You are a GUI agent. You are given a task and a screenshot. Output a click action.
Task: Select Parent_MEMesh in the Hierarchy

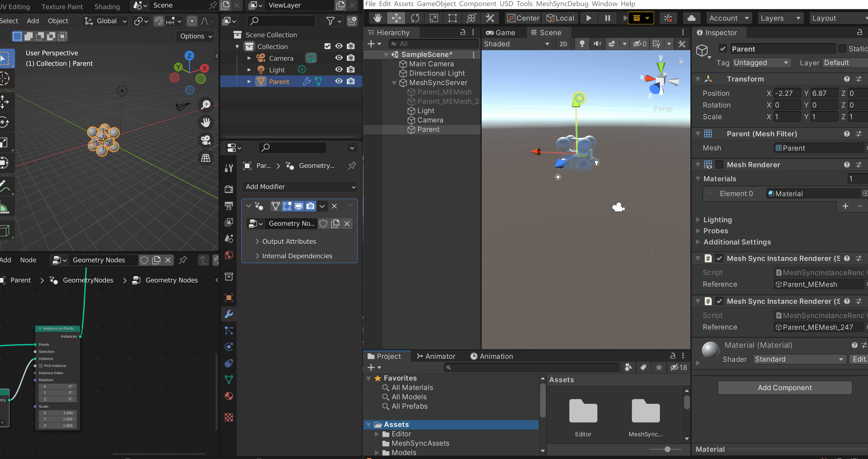pos(444,92)
